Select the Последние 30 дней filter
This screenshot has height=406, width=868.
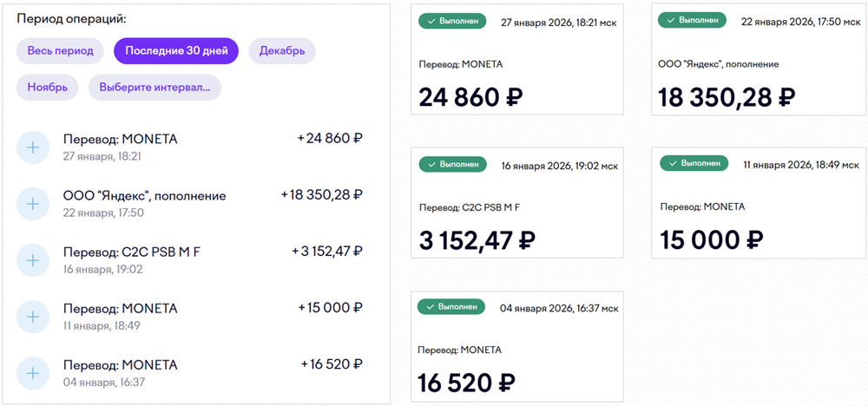(x=175, y=50)
